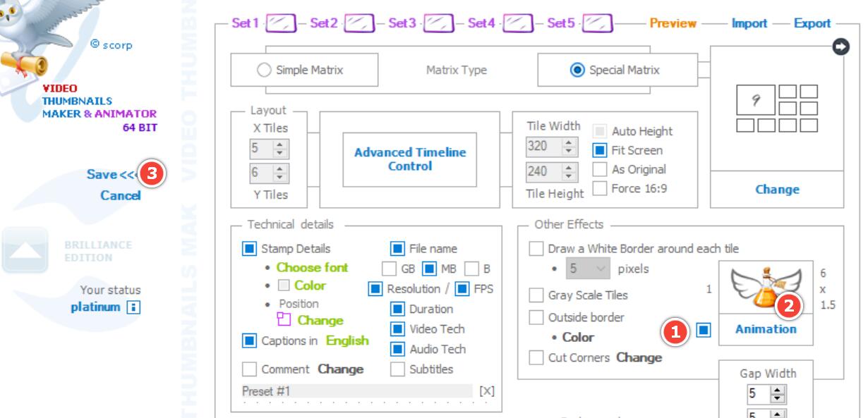Enable Gray Scale Tiles checkbox
The width and height of the screenshot is (868, 418).
(x=536, y=295)
